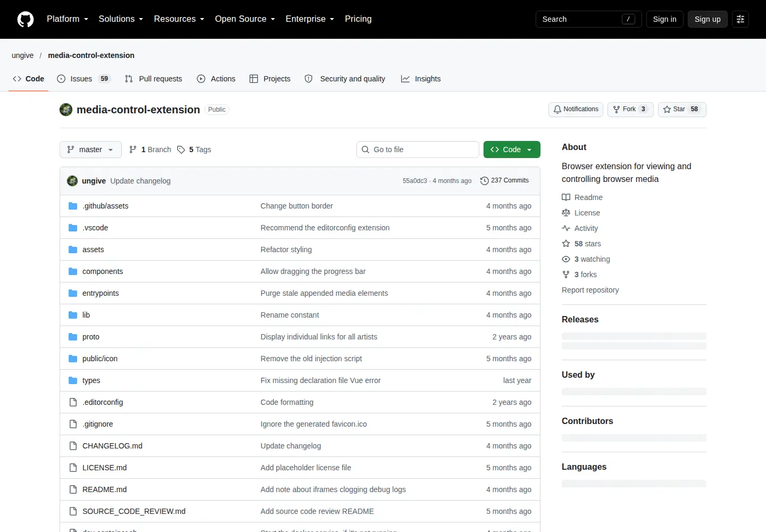Star this repository

pos(682,110)
